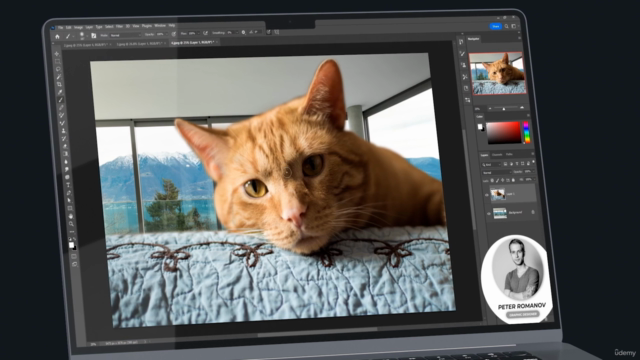This screenshot has height=360, width=640.
Task: Open the search magnifier near Share
Action: [x=507, y=26]
